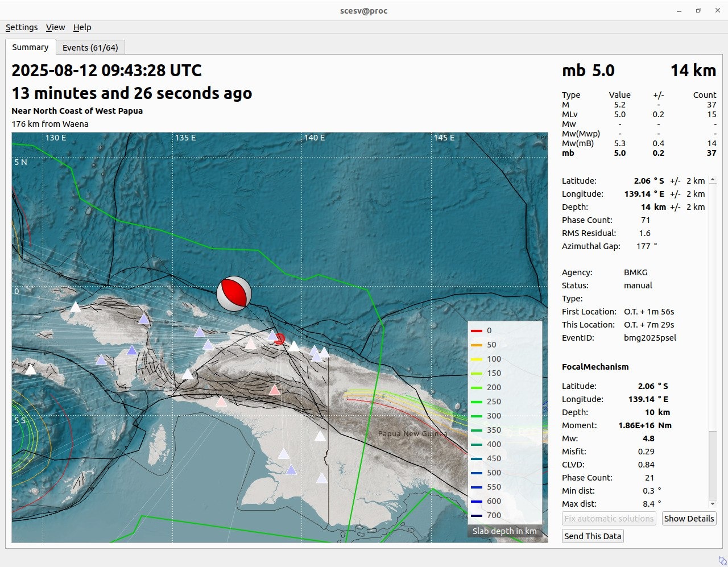Click the connection status plug icon
Image resolution: width=728 pixels, height=567 pixels.
[x=722, y=561]
